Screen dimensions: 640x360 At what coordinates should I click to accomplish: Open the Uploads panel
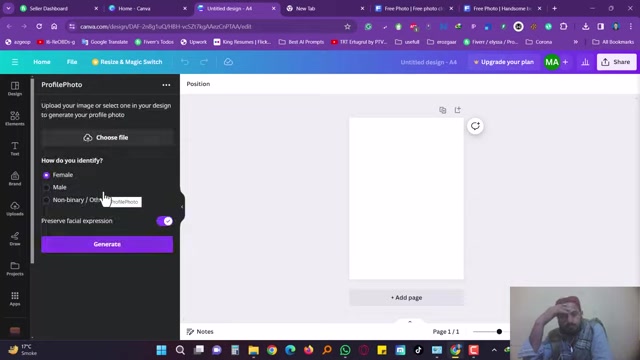[x=15, y=209]
